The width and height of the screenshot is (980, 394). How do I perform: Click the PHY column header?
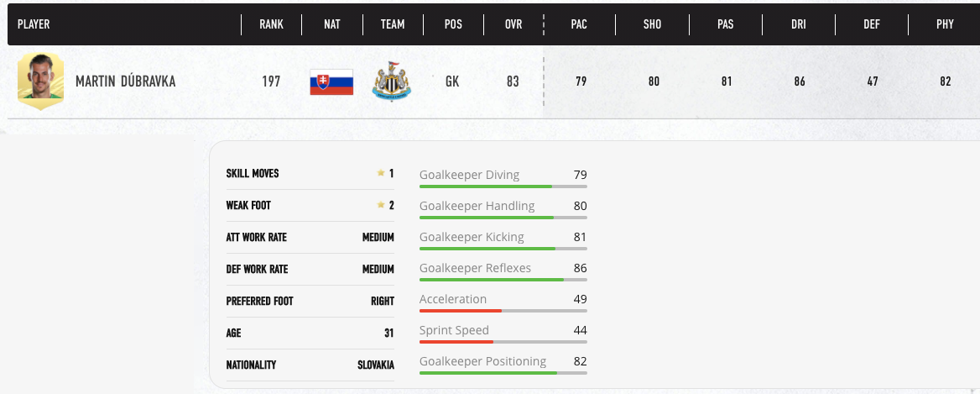pos(945,24)
